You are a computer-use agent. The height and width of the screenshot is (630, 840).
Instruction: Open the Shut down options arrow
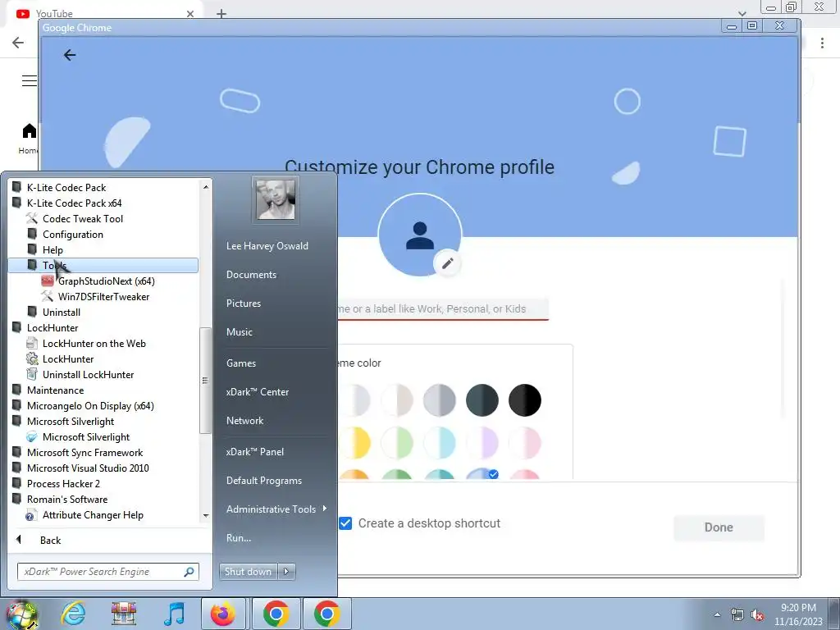coord(286,572)
